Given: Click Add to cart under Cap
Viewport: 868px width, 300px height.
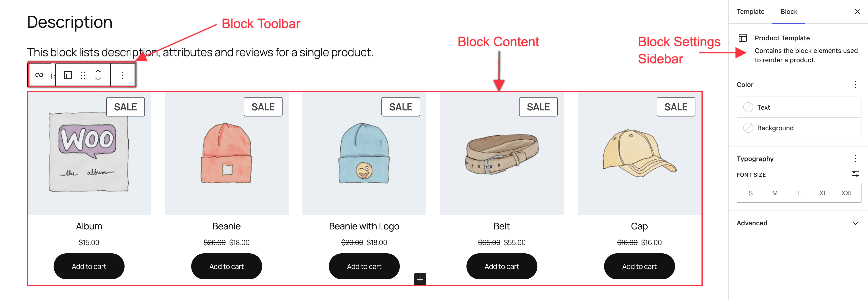Looking at the screenshot, I should point(639,266).
